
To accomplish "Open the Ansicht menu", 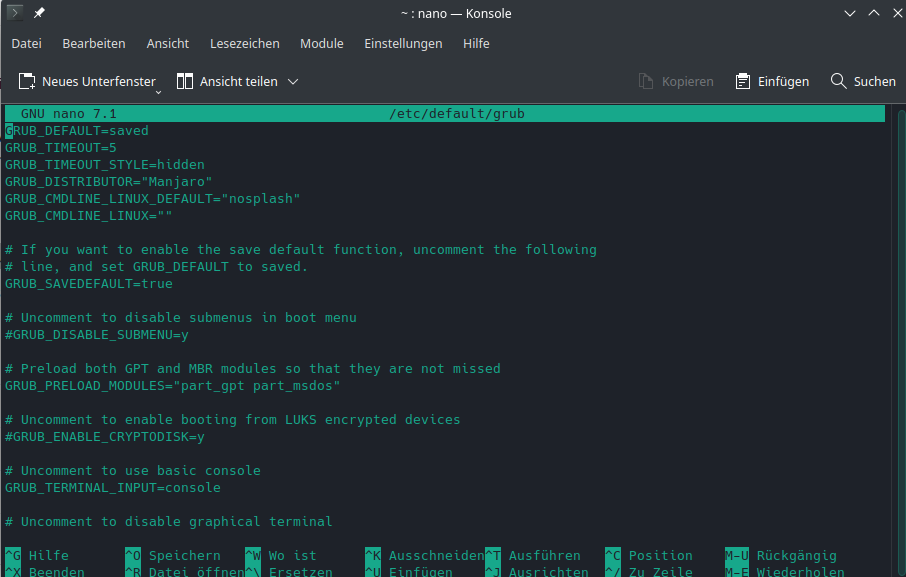I will click(168, 43).
